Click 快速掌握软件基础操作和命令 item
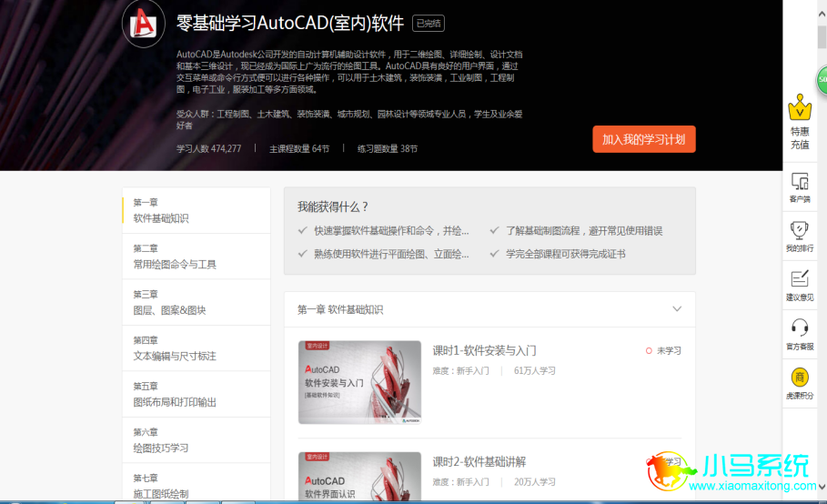This screenshot has height=504, width=827. point(391,231)
